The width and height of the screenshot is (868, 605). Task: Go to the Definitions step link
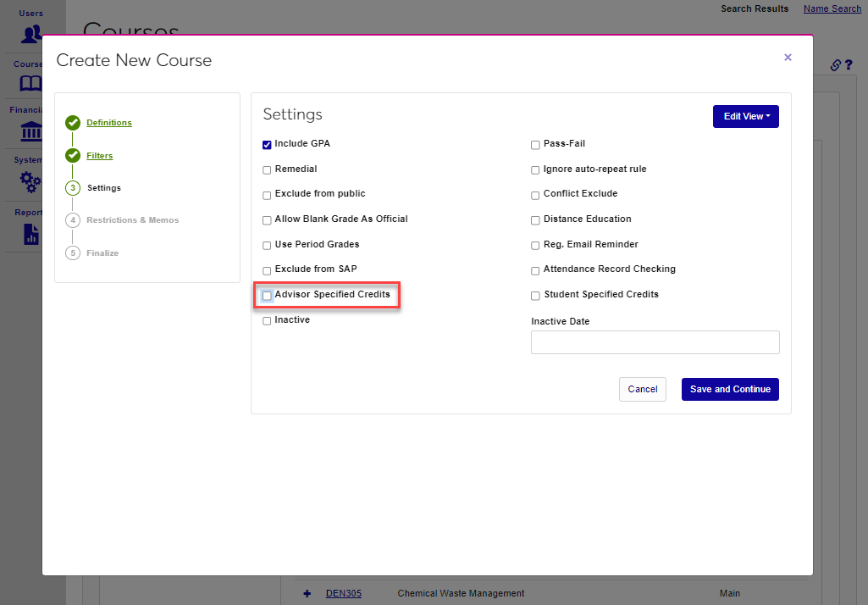pyautogui.click(x=109, y=122)
